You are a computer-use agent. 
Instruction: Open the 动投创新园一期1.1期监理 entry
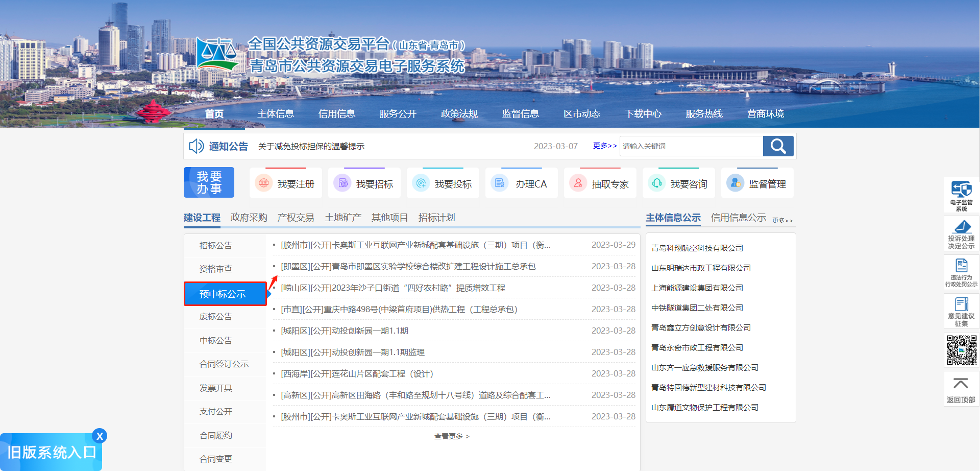click(353, 352)
